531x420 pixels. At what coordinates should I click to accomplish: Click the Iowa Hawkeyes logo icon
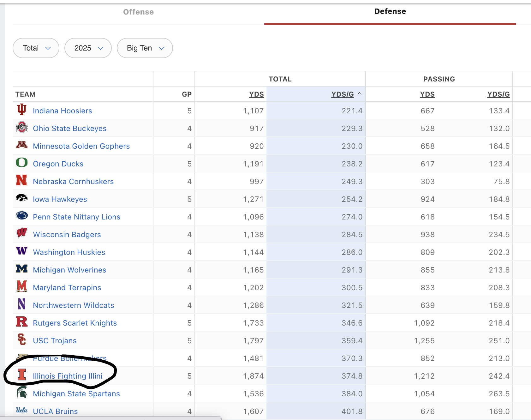click(x=21, y=198)
